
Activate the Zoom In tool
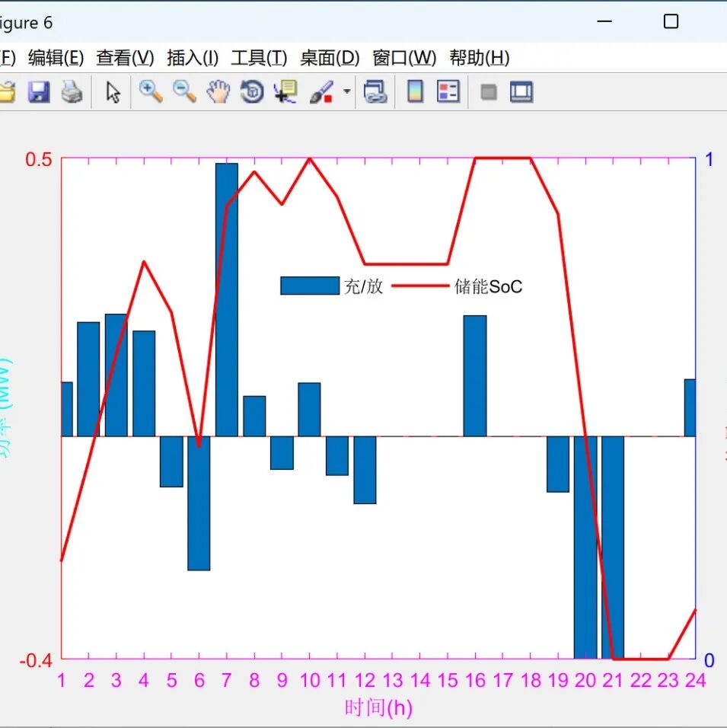click(x=151, y=92)
